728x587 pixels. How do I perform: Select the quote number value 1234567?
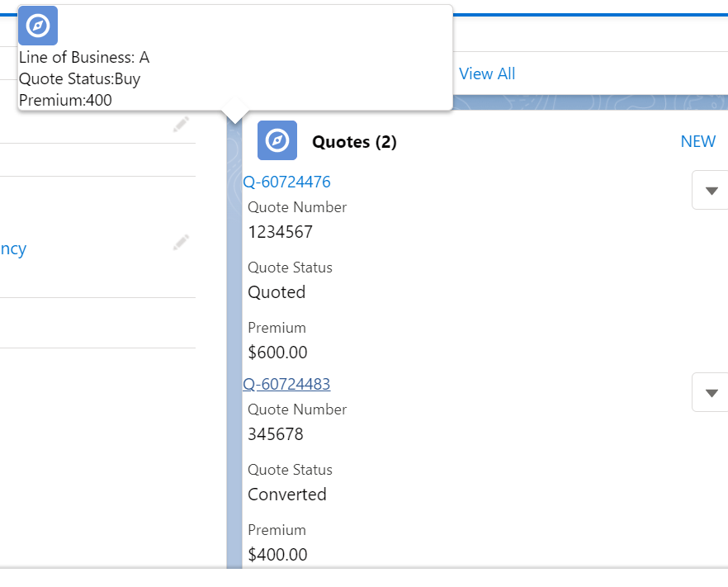click(x=280, y=232)
